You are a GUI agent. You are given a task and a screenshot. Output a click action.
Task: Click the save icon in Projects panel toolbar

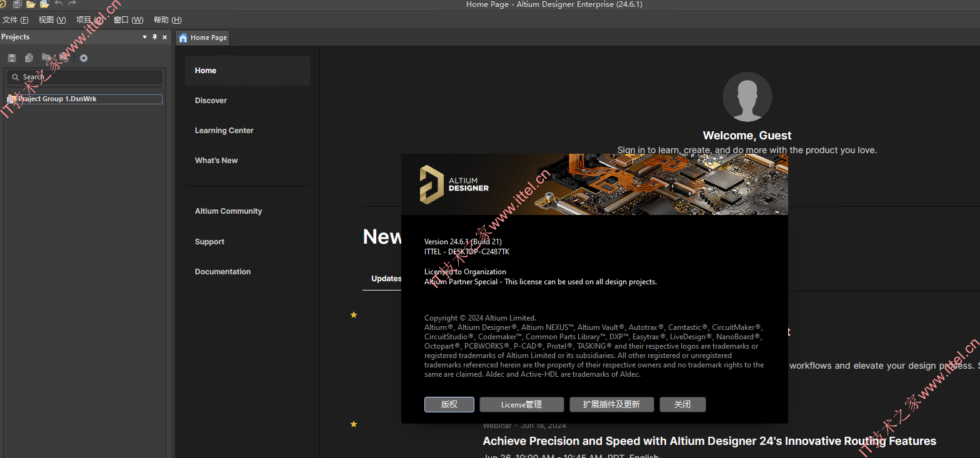(12, 58)
